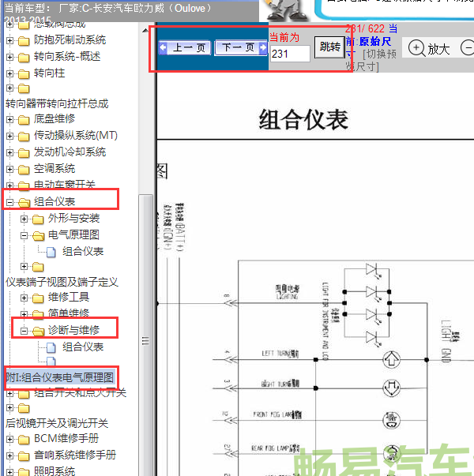The height and width of the screenshot is (476, 474).
Task: Select the 外形与安装 tree label
Action: click(73, 219)
